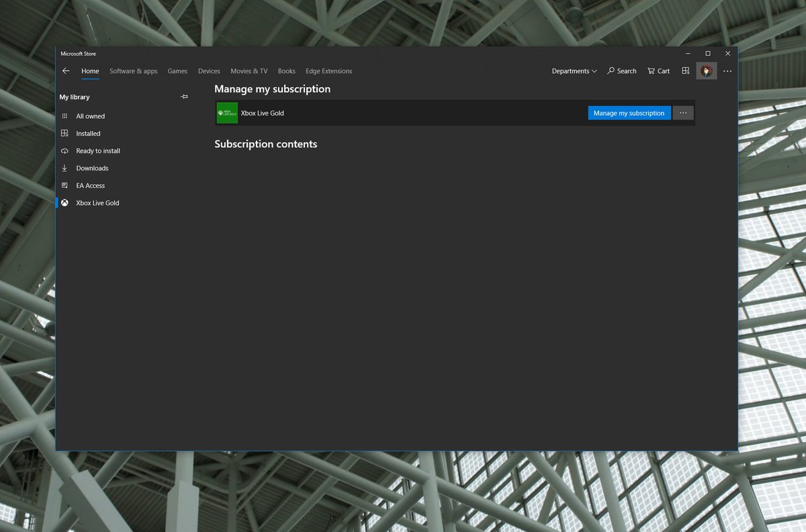806x532 pixels.
Task: Click the My library heading
Action: tap(75, 97)
